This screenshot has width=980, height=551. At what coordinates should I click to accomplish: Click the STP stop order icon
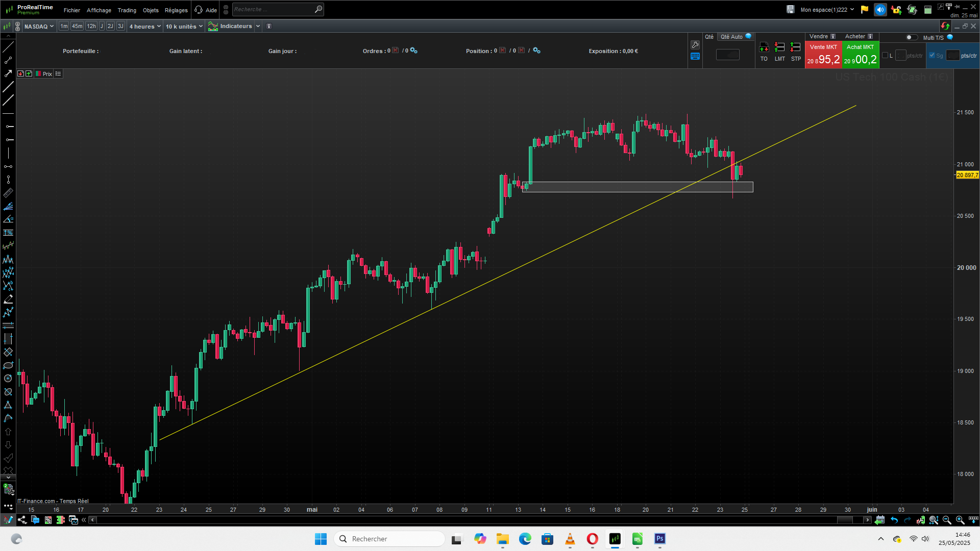pyautogui.click(x=796, y=48)
